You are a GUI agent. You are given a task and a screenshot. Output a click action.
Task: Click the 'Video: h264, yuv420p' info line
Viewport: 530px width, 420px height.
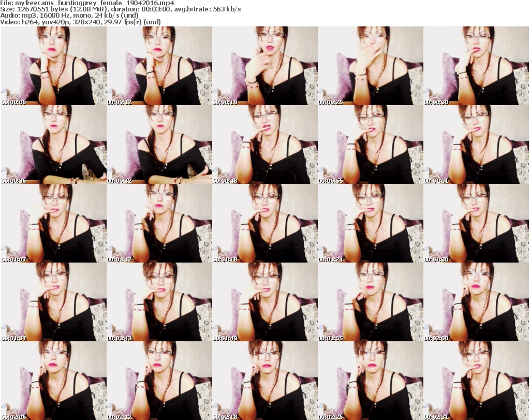80,22
